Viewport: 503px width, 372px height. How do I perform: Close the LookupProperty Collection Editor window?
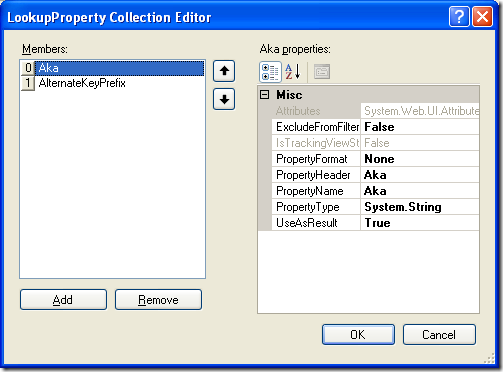(x=482, y=17)
